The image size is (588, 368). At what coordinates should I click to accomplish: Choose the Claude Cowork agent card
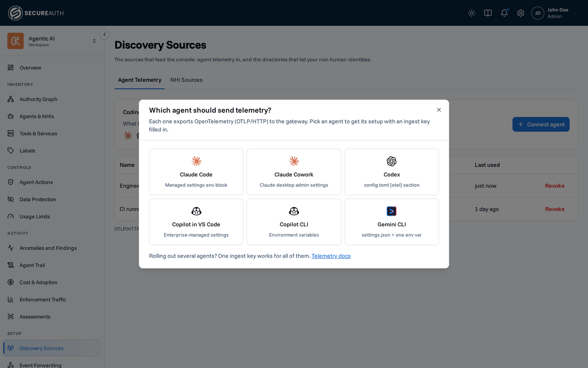[294, 172]
